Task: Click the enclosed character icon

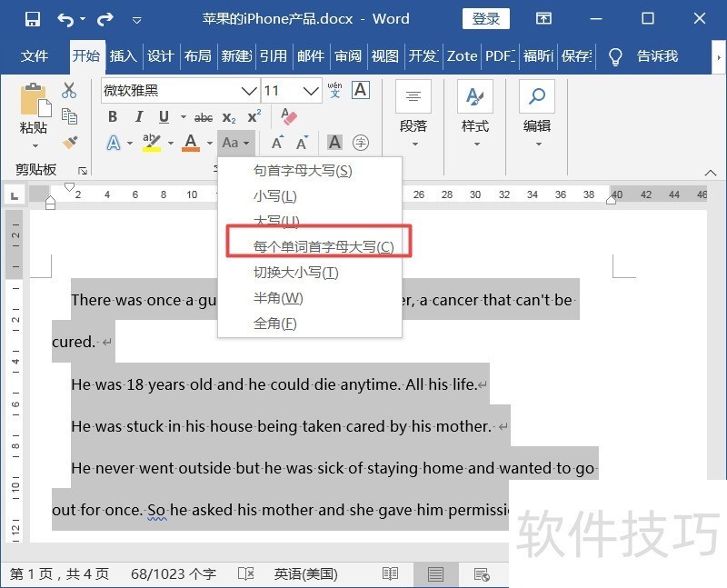Action: click(x=361, y=143)
